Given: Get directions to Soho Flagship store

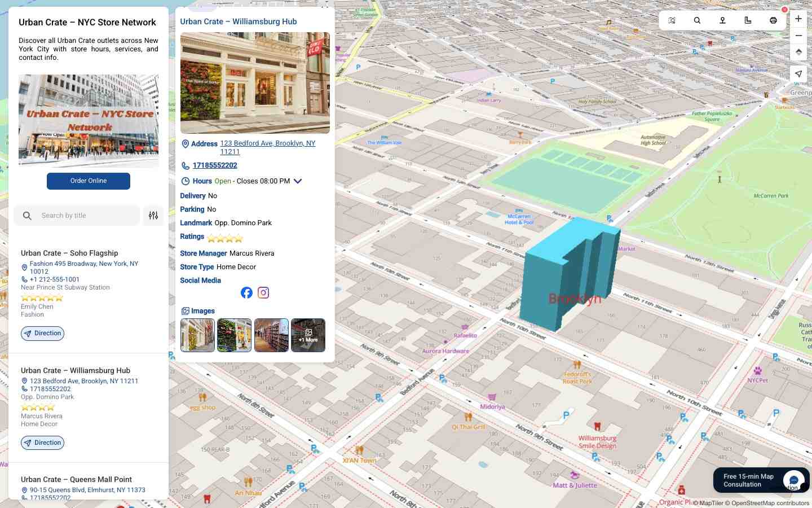Looking at the screenshot, I should (x=42, y=334).
